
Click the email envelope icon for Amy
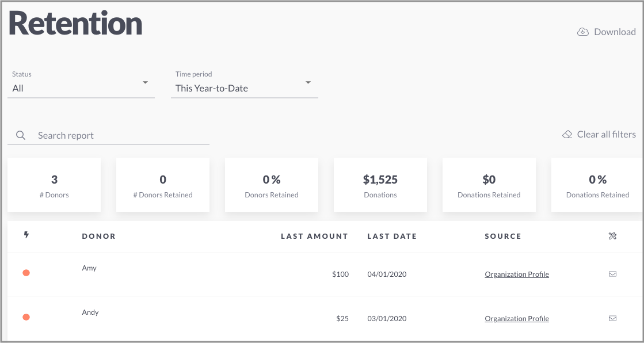[612, 274]
